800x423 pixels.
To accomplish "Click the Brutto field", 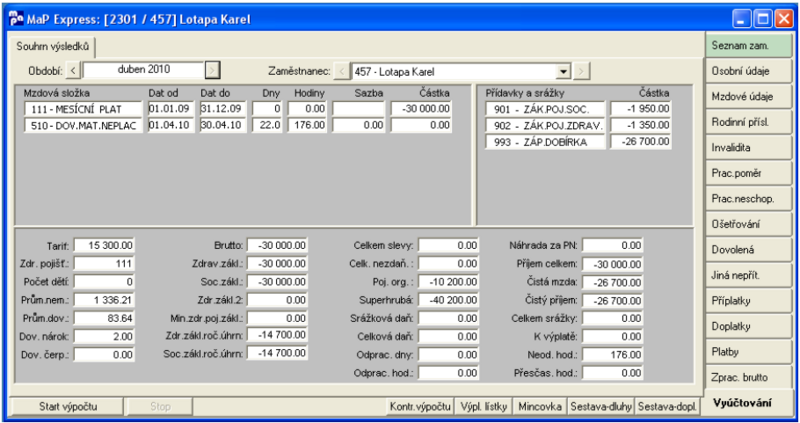I will pos(277,245).
